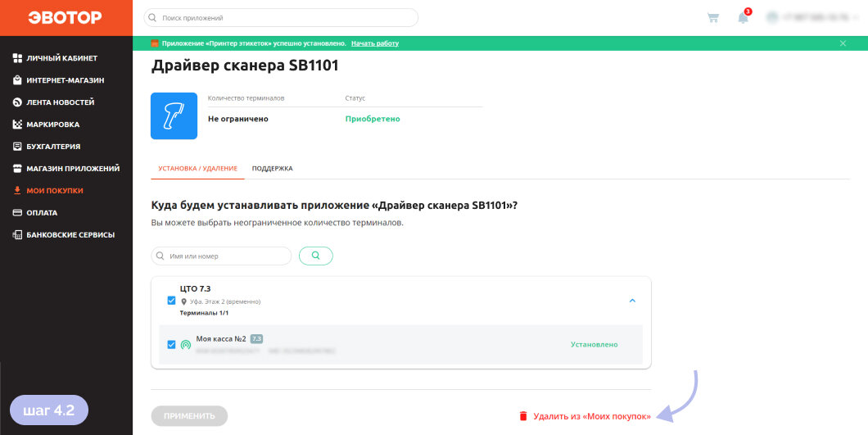Click the Мои покупки download icon
The width and height of the screenshot is (868, 435).
(x=17, y=191)
